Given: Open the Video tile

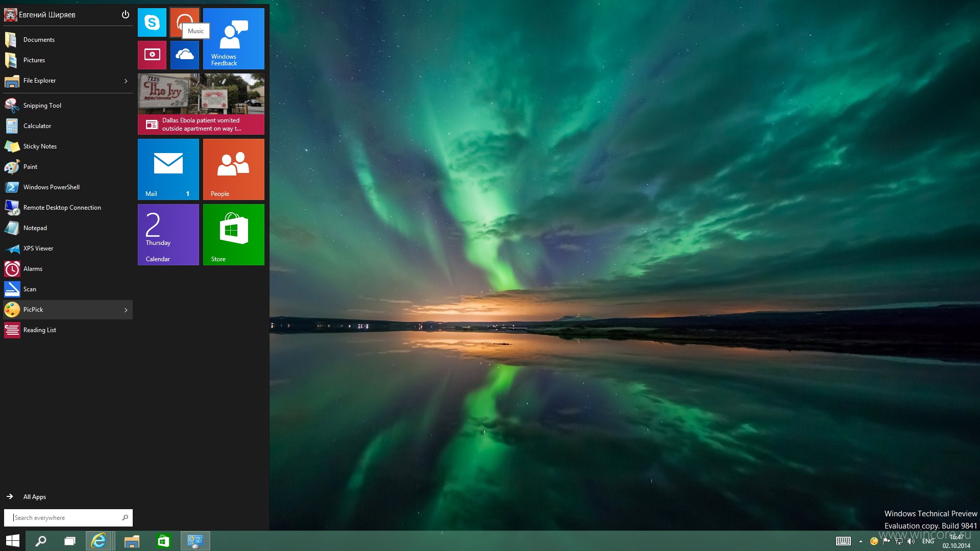Looking at the screenshot, I should pos(152,55).
